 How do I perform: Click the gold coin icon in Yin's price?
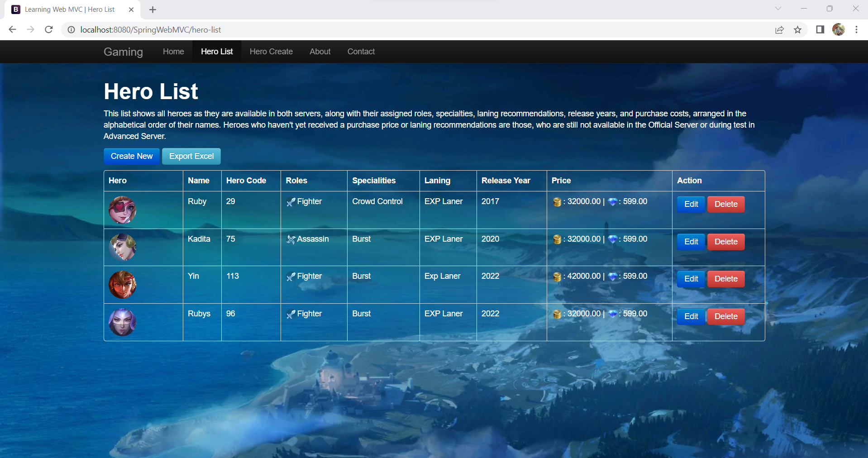coord(557,277)
